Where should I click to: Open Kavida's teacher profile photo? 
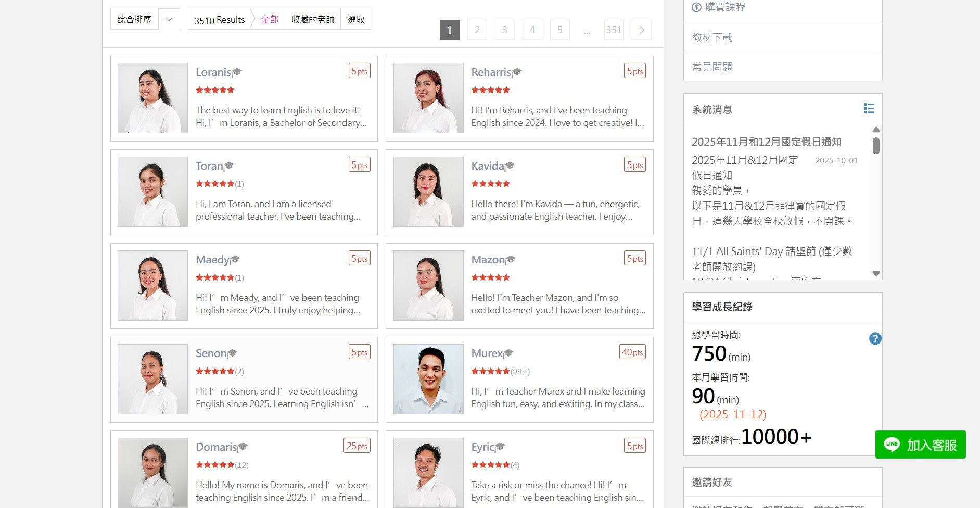pos(428,192)
